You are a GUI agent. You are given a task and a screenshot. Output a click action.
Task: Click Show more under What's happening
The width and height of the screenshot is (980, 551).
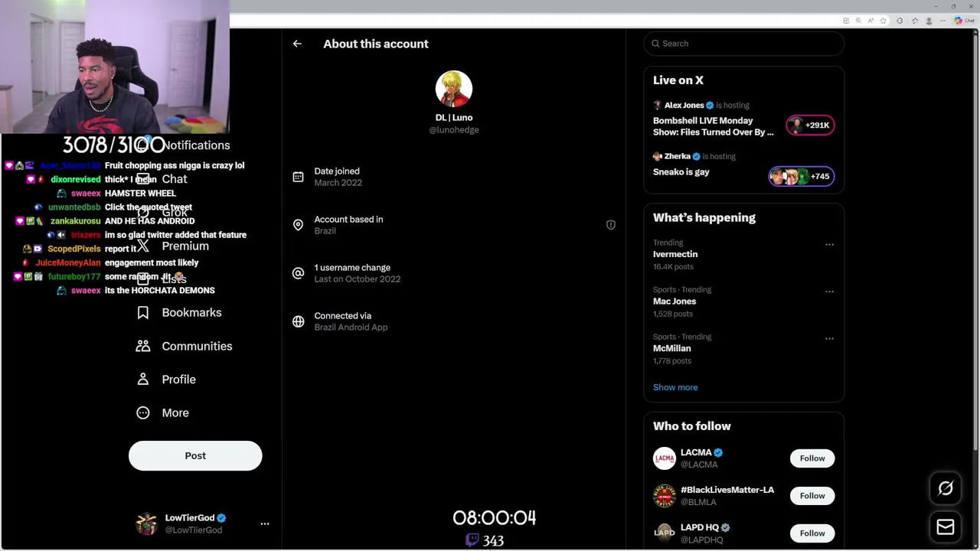tap(675, 387)
